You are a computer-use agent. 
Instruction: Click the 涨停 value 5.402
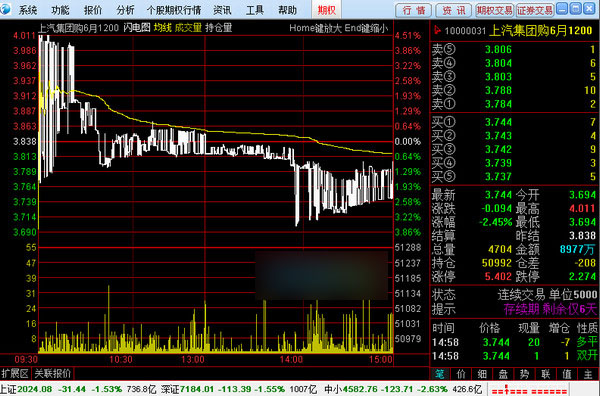(498, 276)
